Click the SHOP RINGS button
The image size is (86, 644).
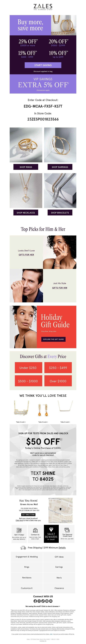point(26,167)
